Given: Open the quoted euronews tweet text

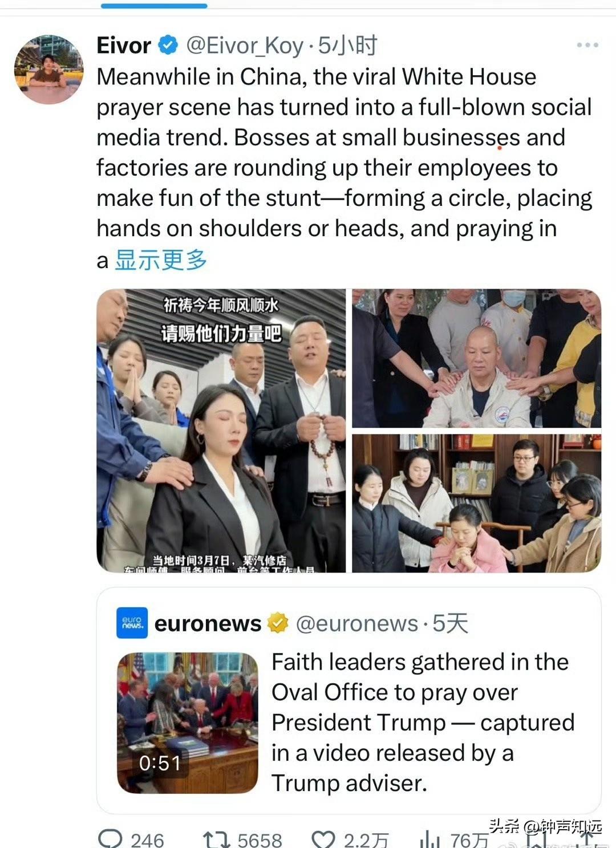Looking at the screenshot, I should click(423, 723).
